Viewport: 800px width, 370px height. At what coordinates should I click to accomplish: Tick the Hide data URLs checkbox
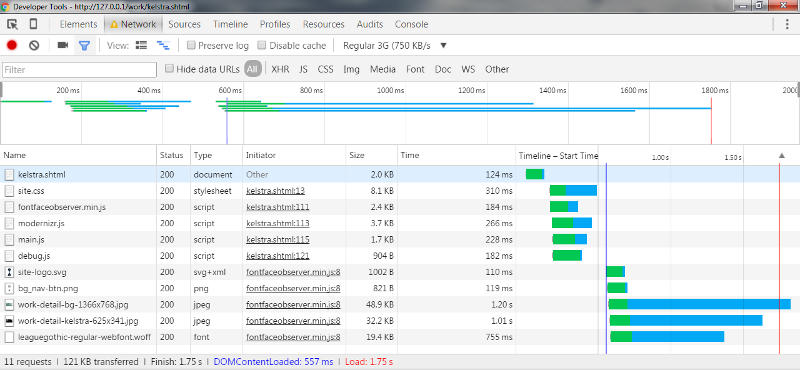coord(169,69)
